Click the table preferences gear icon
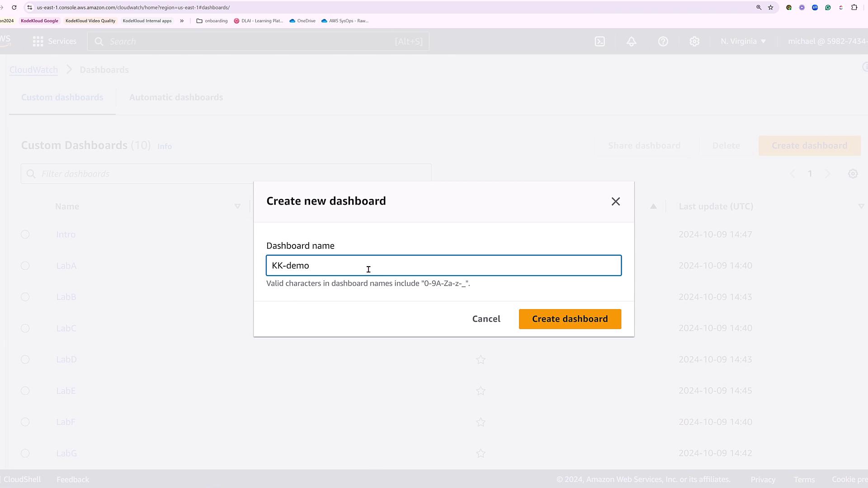This screenshot has height=488, width=868. [853, 174]
